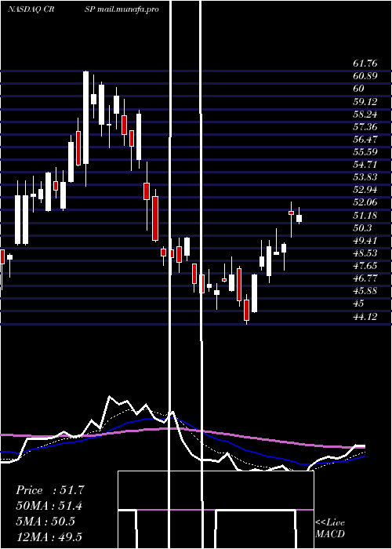Click the tallest white candlestick at the peak

tap(85, 118)
